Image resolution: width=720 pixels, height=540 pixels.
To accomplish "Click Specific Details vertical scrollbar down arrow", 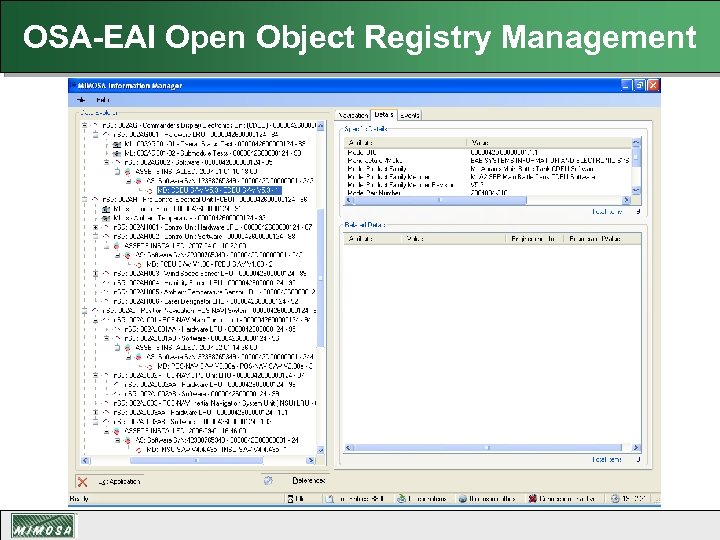I will (636, 190).
